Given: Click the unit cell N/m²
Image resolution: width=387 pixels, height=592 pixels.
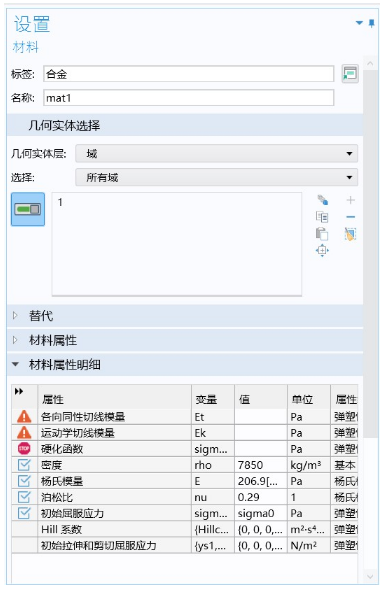Looking at the screenshot, I should (x=309, y=546).
